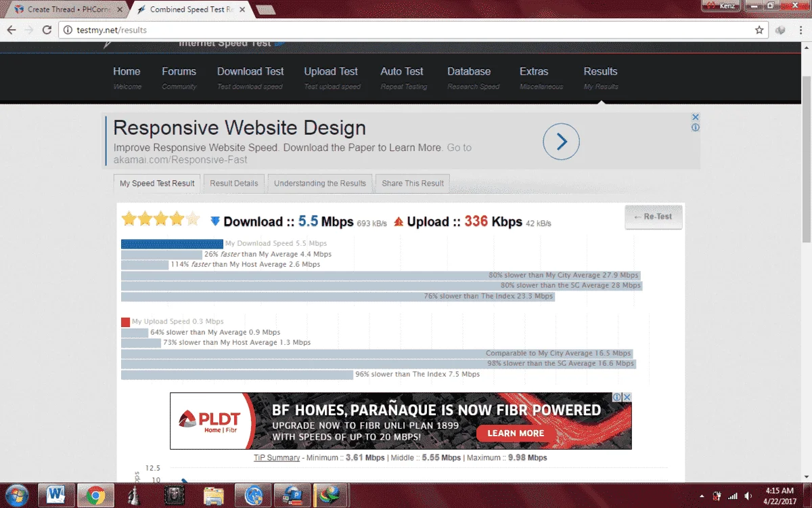Open a new browser tab
Screen dimensions: 812x508
pos(265,9)
